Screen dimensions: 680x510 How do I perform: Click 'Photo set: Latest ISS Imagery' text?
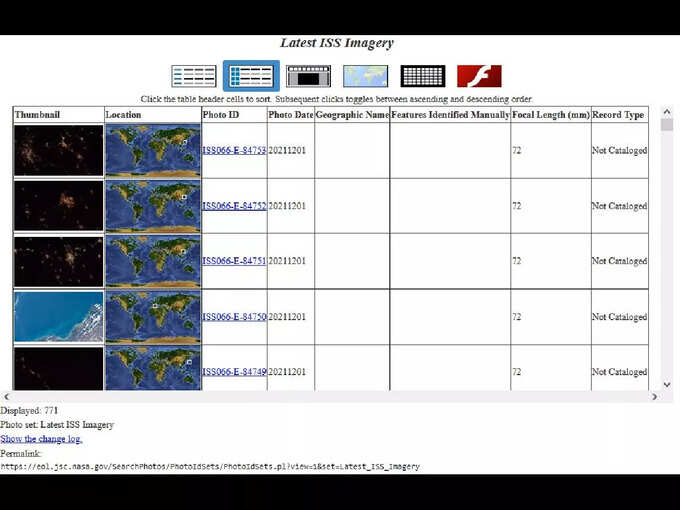[57, 425]
